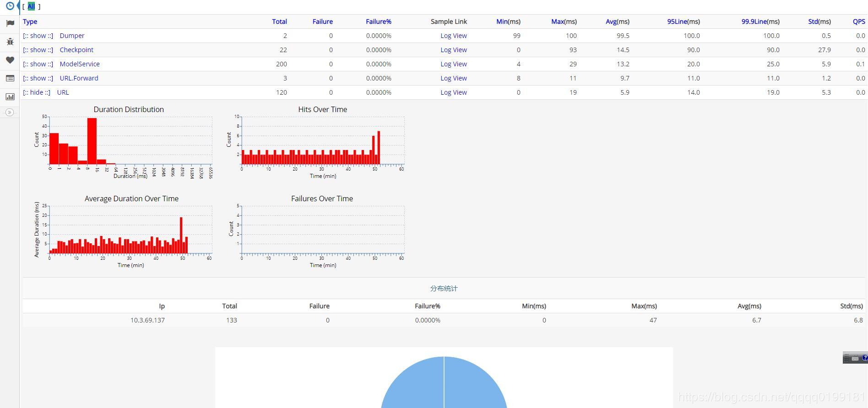Sort by the 95Line(ms) column header
Screen dimensions: 868x408
(x=683, y=21)
